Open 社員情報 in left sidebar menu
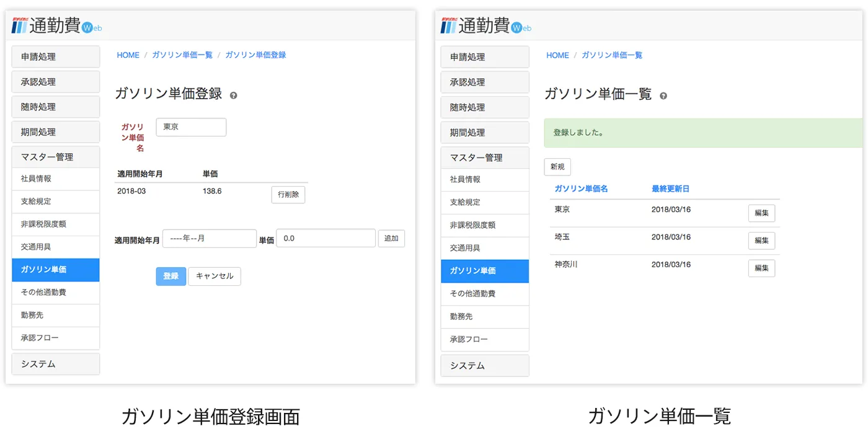868x434 pixels. [x=55, y=179]
